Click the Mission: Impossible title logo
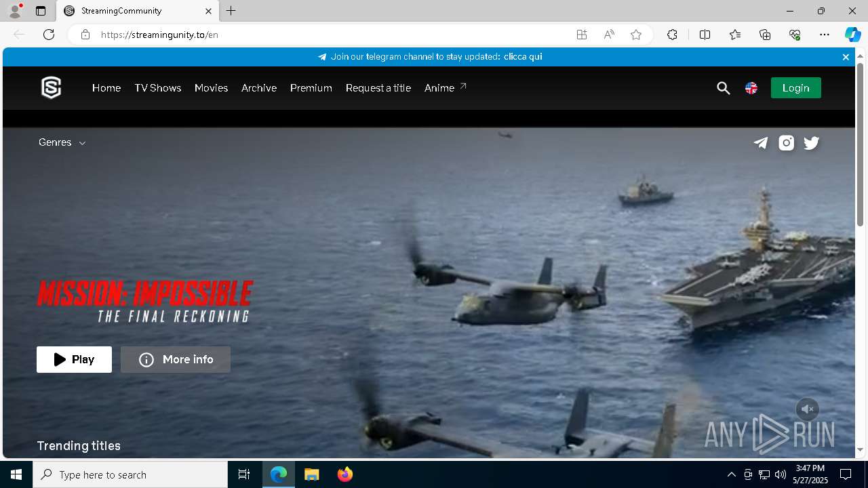Screen dimensions: 868x488 [145, 302]
